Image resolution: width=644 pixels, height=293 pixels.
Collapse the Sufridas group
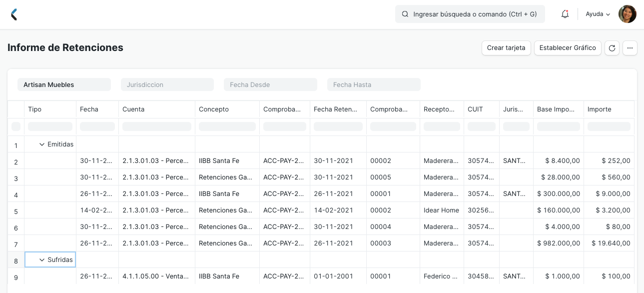(x=42, y=259)
